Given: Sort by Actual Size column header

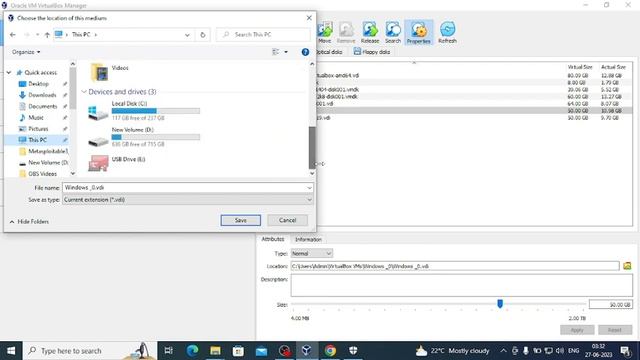Looking at the screenshot, I should [x=613, y=67].
